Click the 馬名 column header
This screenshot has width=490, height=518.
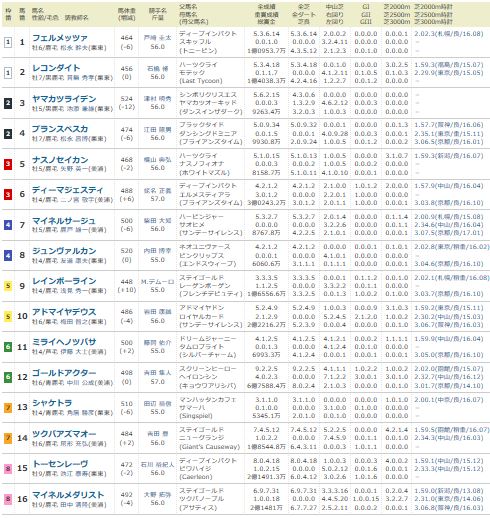click(x=38, y=11)
